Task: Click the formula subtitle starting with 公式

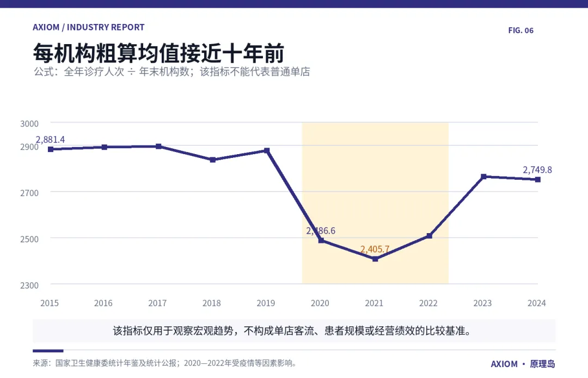Action: (x=172, y=71)
